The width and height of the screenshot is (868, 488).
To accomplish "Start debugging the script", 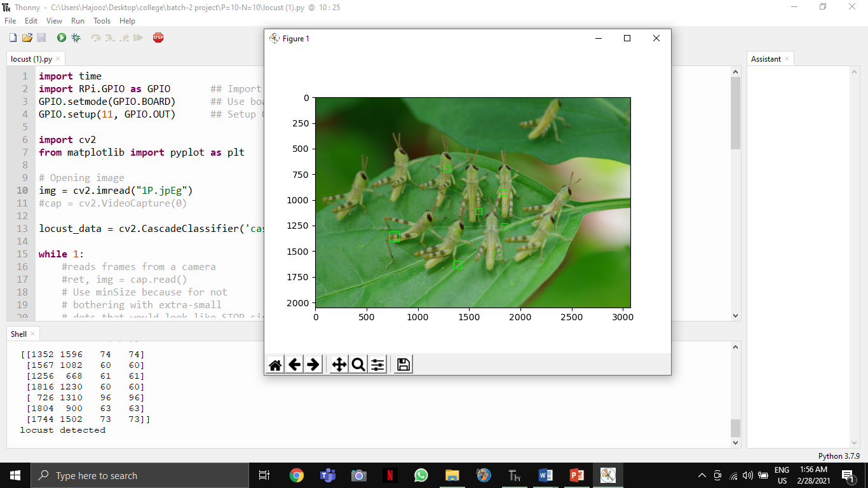I will pos(76,37).
